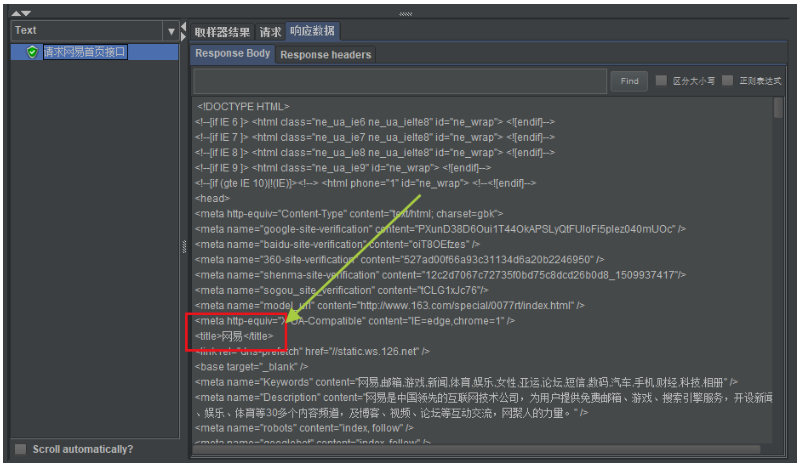
Task: Click the top horizontal divider grip
Action: 406,14
